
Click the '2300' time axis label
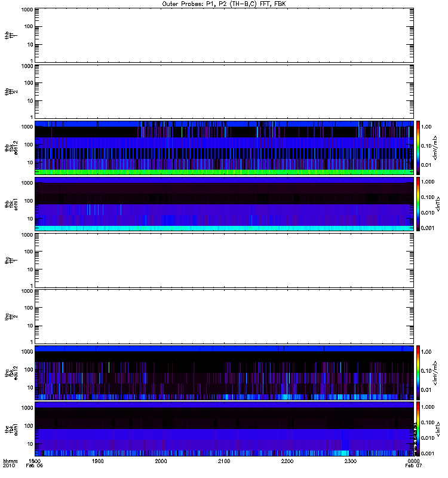[x=351, y=461]
